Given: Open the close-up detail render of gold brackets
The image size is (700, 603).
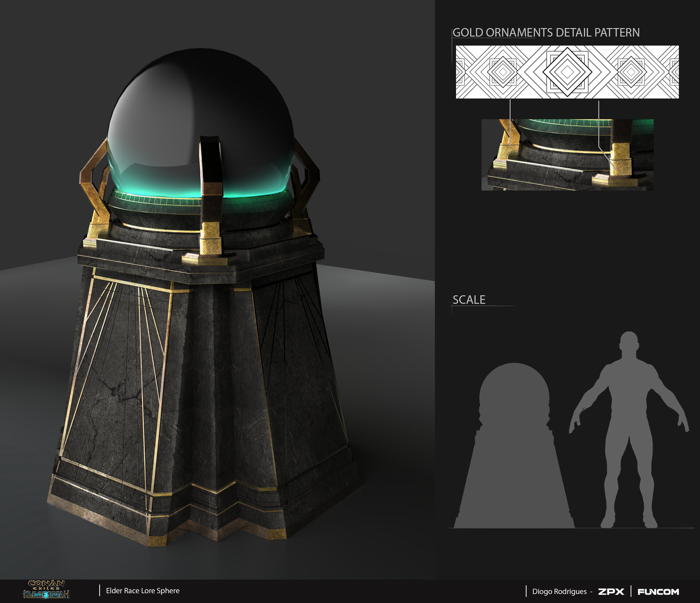Looking at the screenshot, I should [x=567, y=154].
